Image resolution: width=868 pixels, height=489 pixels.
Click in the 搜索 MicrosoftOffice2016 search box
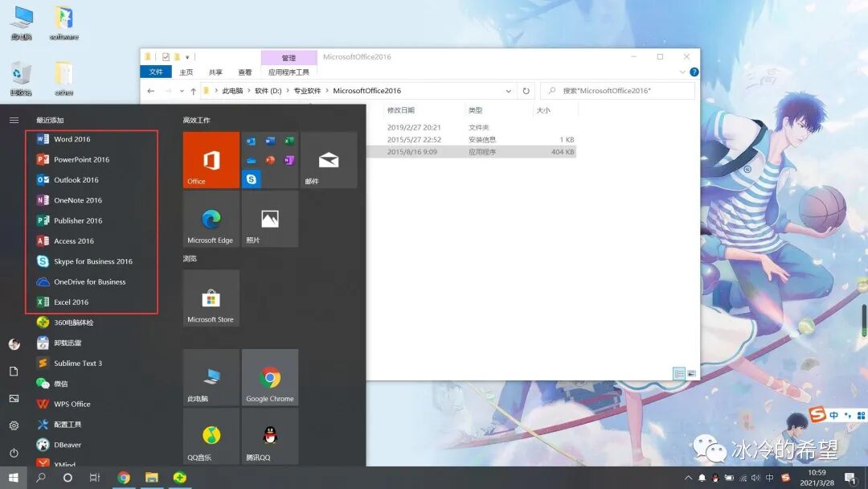tap(617, 91)
